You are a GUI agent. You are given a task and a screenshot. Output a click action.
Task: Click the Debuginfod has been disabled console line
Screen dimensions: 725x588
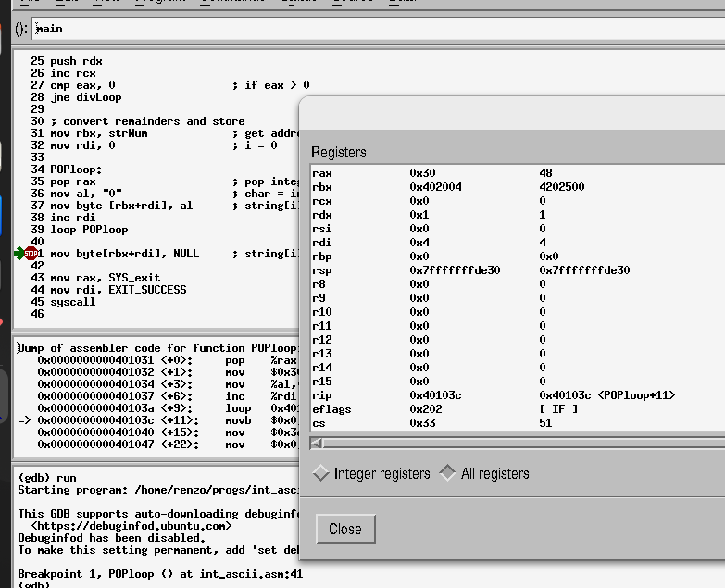pos(111,538)
